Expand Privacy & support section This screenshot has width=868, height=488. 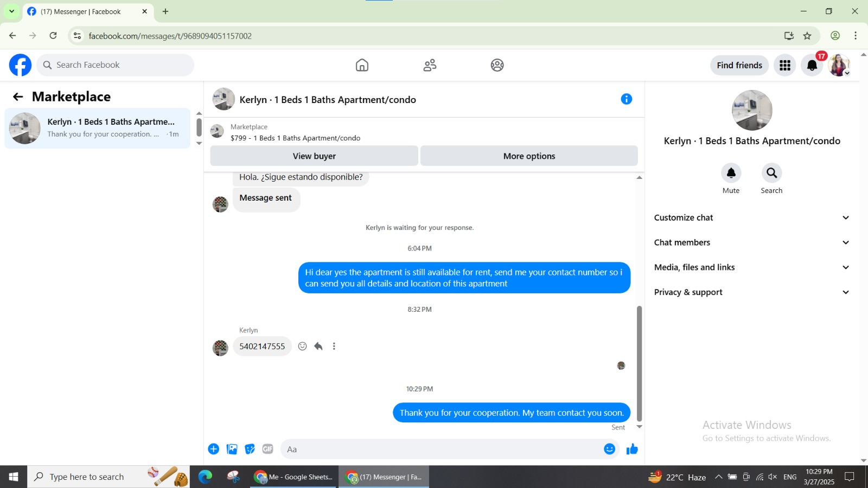[x=751, y=292]
